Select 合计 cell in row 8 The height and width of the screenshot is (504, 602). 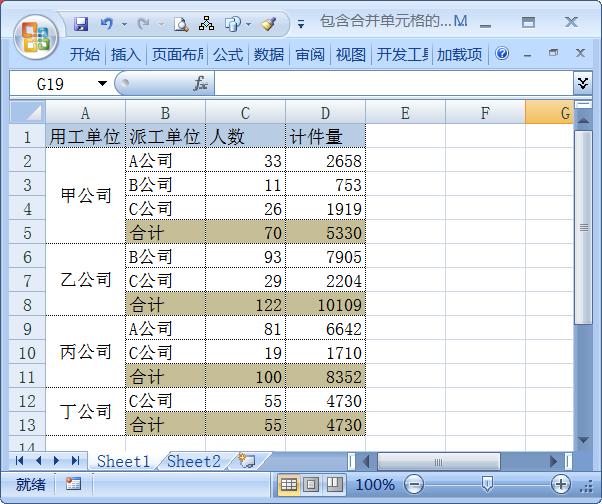[165, 304]
